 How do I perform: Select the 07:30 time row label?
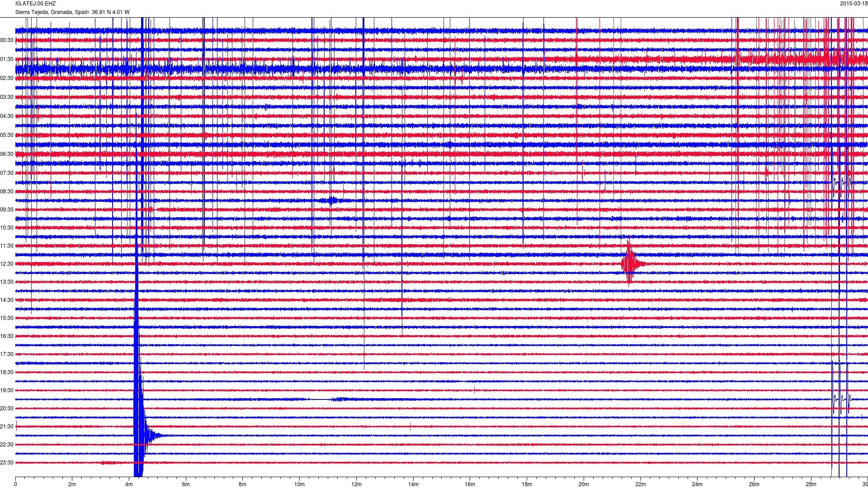(7, 173)
